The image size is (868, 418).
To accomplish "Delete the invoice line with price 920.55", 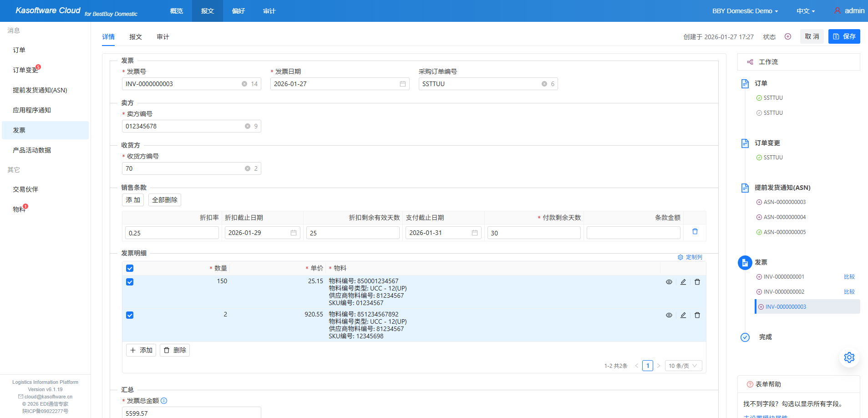I will 697,315.
